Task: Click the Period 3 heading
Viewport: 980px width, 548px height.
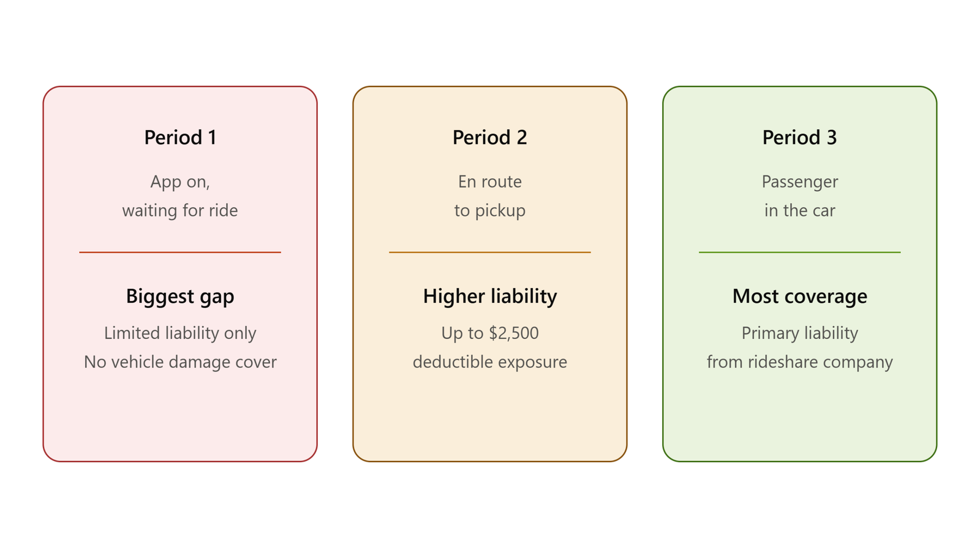Action: tap(799, 137)
